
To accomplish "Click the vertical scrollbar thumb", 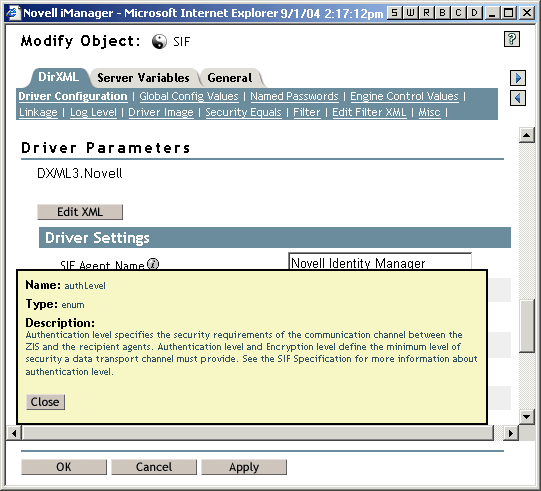I will 527,326.
